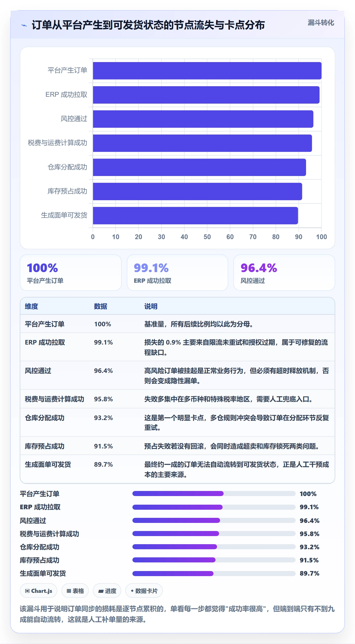Click the page title 订单从平台产生到可发货状态

[x=148, y=25]
